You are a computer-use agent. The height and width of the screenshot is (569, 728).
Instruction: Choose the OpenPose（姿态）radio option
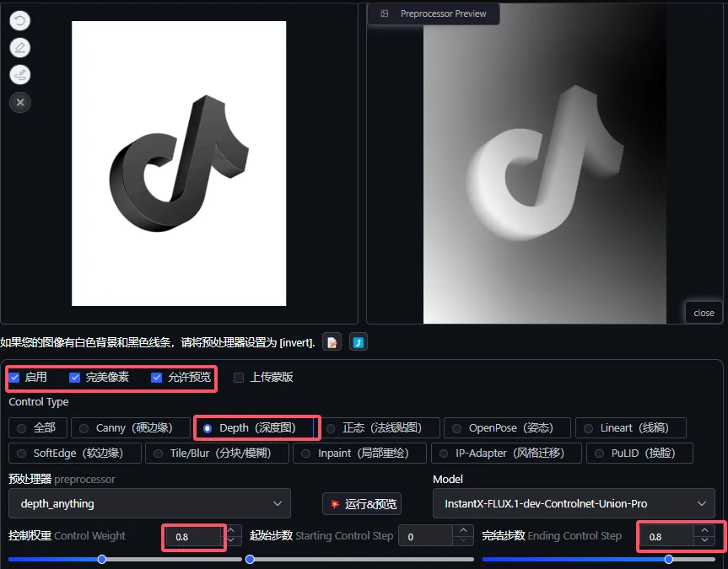tap(456, 428)
